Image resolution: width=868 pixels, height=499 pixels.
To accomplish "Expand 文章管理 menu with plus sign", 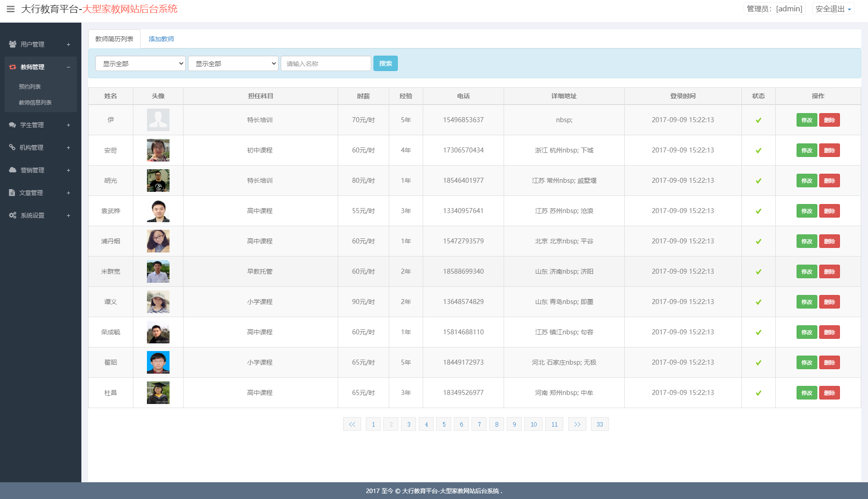I will [x=69, y=193].
